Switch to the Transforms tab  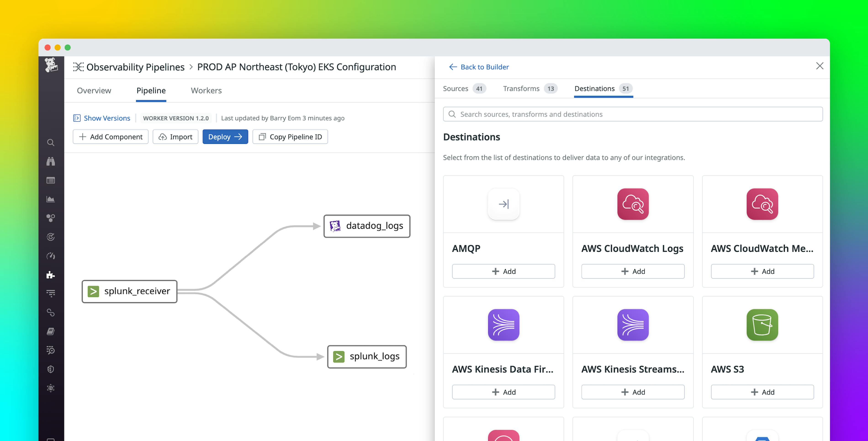pyautogui.click(x=521, y=88)
